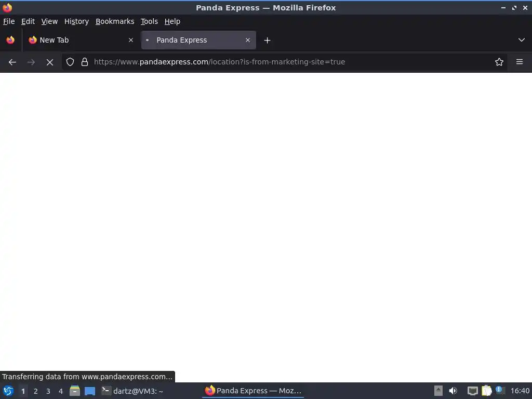Open the Help menu
Image resolution: width=532 pixels, height=399 pixels.
click(x=172, y=21)
